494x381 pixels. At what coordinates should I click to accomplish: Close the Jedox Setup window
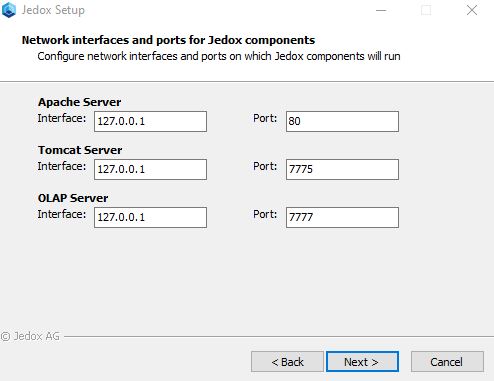click(x=472, y=10)
